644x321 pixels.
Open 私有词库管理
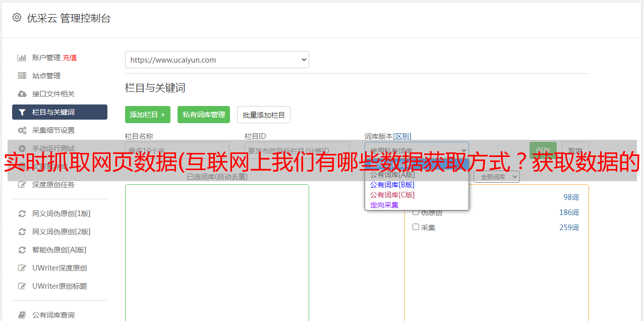(x=204, y=115)
